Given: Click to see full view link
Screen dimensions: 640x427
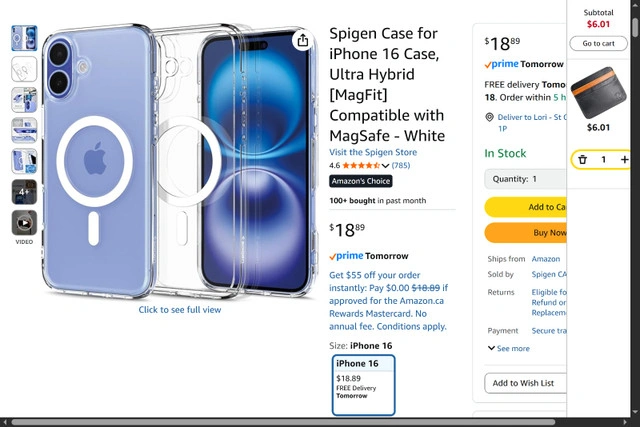Looking at the screenshot, I should pos(180,310).
